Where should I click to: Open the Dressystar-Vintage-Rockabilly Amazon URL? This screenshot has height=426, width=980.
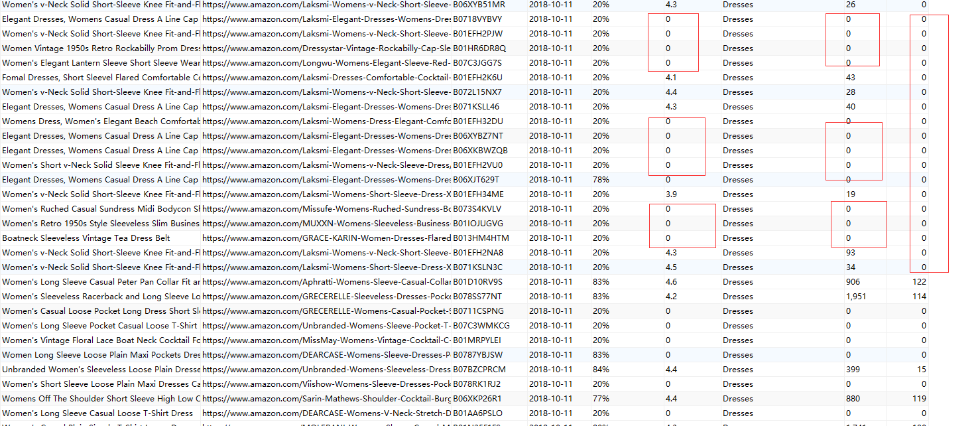coord(326,48)
